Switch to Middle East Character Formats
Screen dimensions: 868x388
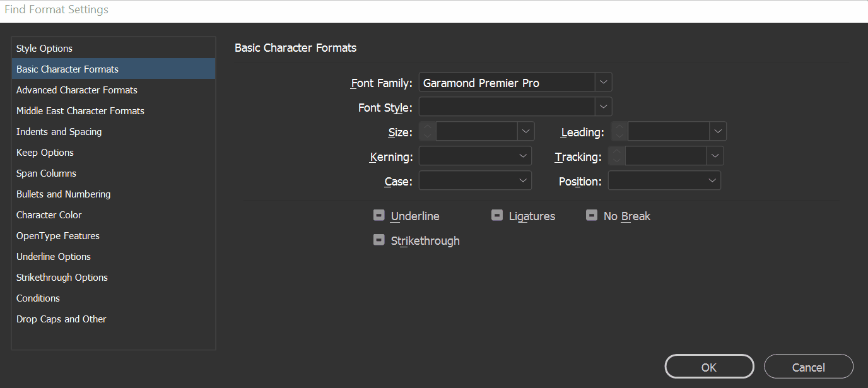pyautogui.click(x=114, y=110)
